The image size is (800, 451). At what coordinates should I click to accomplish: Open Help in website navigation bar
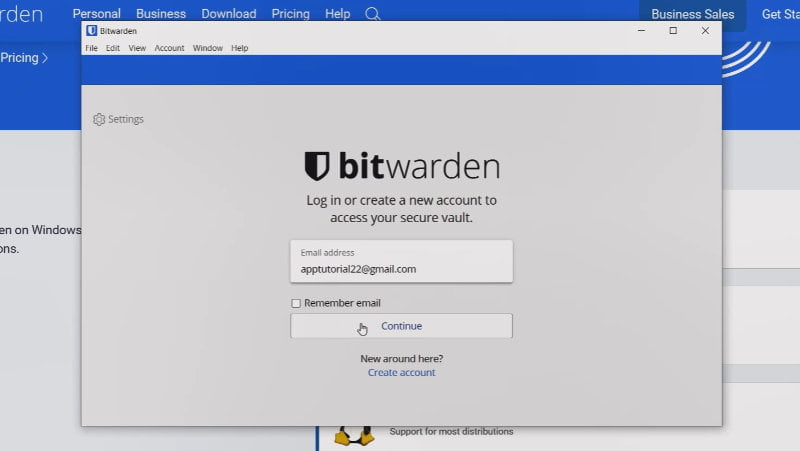pyautogui.click(x=338, y=14)
